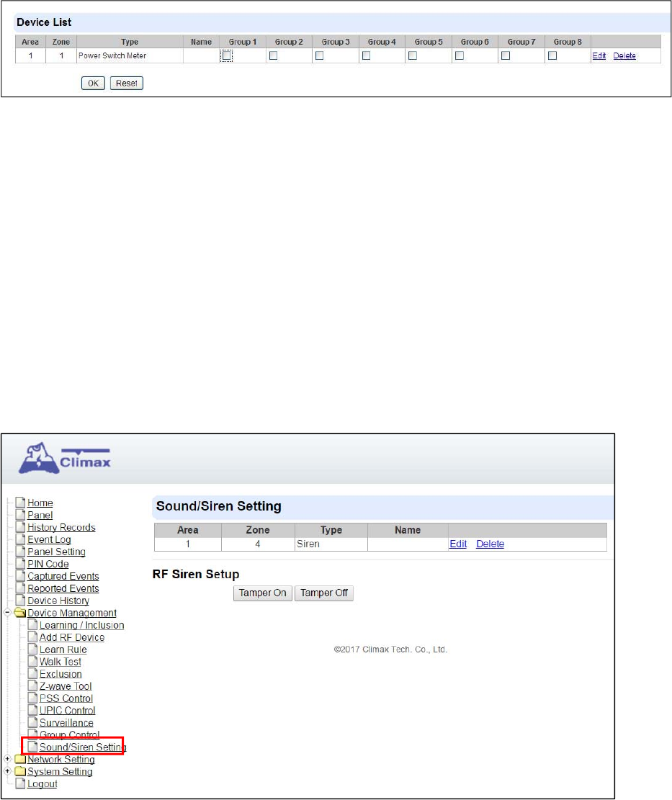
Task: Delete the Siren entry
Action: coord(490,544)
